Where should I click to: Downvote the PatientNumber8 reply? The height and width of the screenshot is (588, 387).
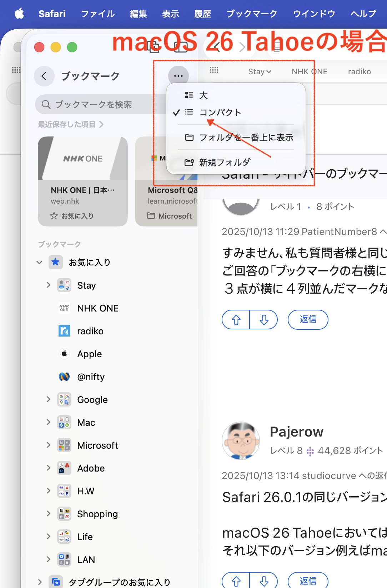click(264, 319)
